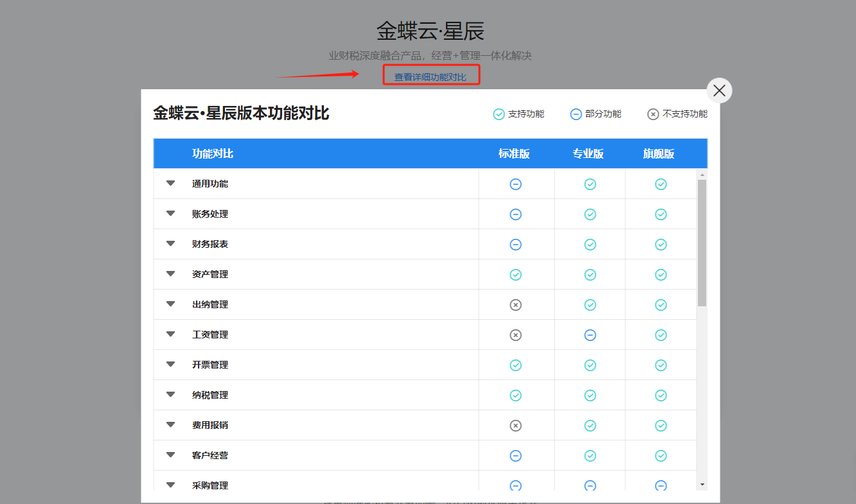Screen dimensions: 856x504
Task: Click 工资管理 supported icon under 旗舰版
Action: pos(661,335)
